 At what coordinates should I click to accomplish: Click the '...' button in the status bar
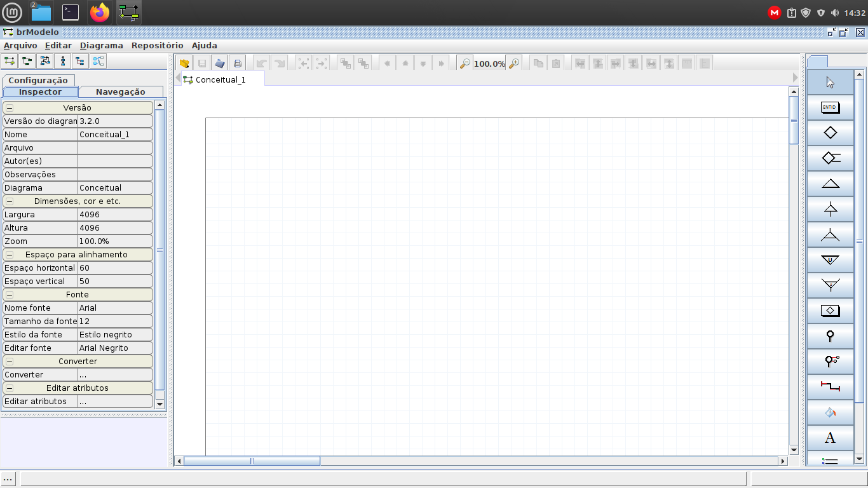(x=9, y=478)
